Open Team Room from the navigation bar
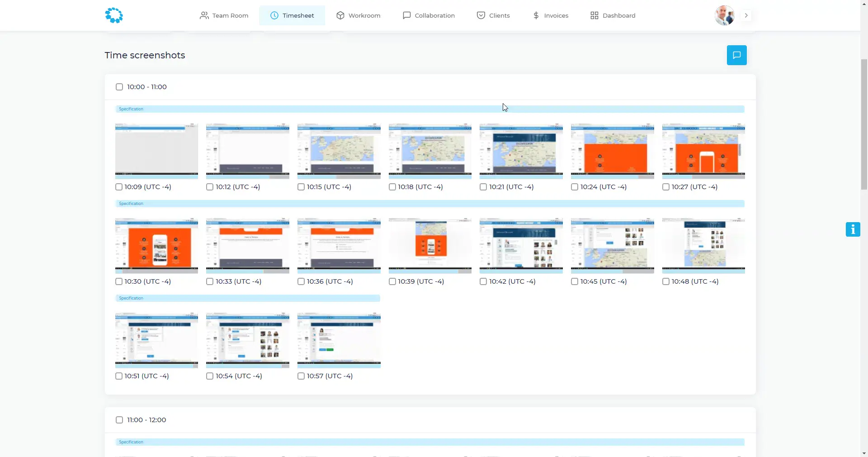The height and width of the screenshot is (457, 868). 224,15
